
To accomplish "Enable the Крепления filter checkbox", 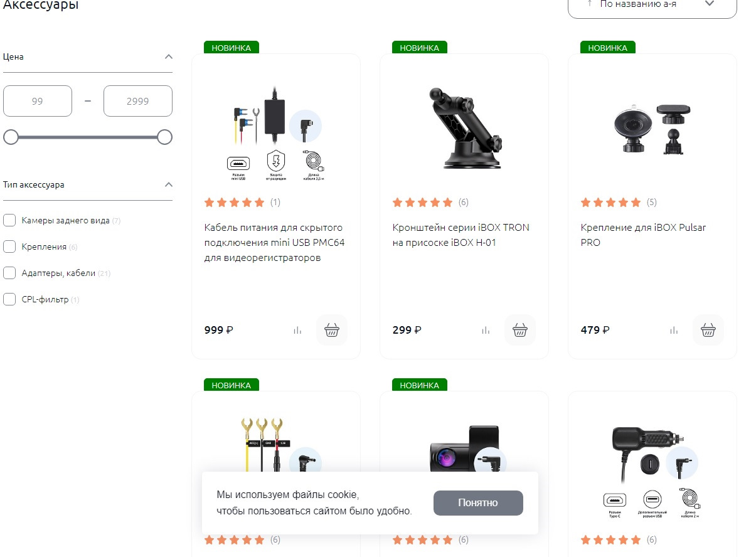I will 9,247.
